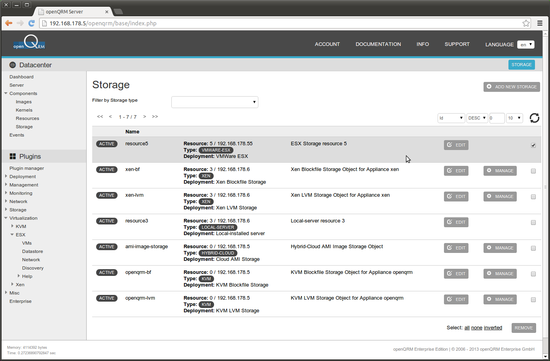This screenshot has height=361, width=550.
Task: Bookmark the page with the star icon
Action: (526, 24)
